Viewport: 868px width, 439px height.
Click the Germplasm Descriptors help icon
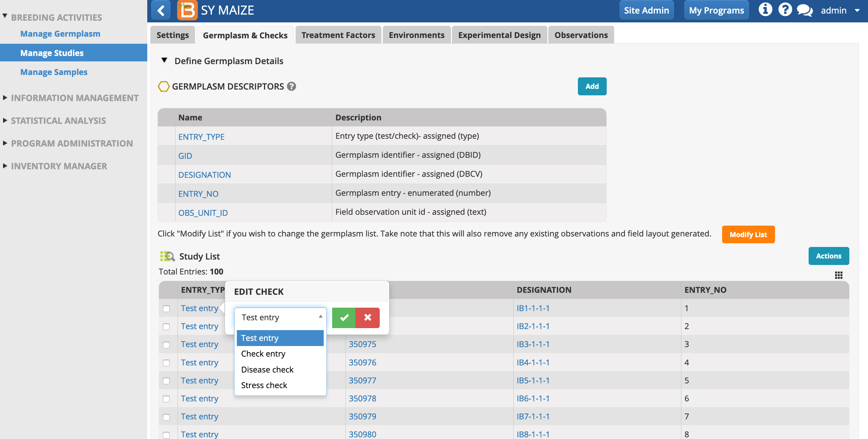291,87
